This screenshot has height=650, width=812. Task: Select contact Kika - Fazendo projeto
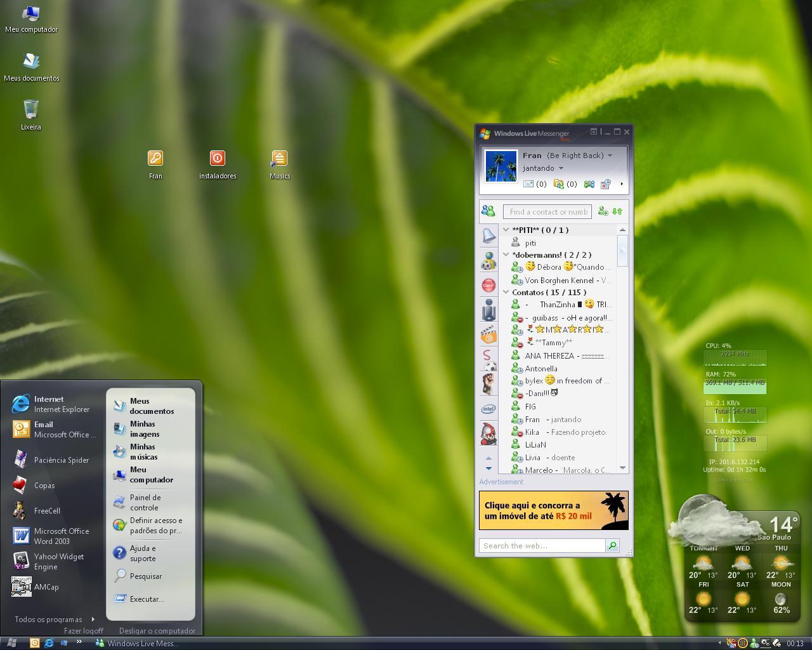[x=558, y=432]
